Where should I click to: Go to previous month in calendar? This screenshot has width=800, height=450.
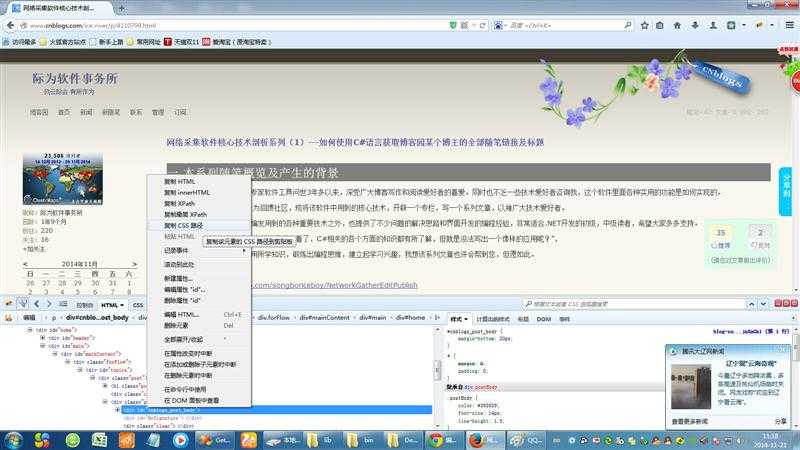click(x=26, y=264)
